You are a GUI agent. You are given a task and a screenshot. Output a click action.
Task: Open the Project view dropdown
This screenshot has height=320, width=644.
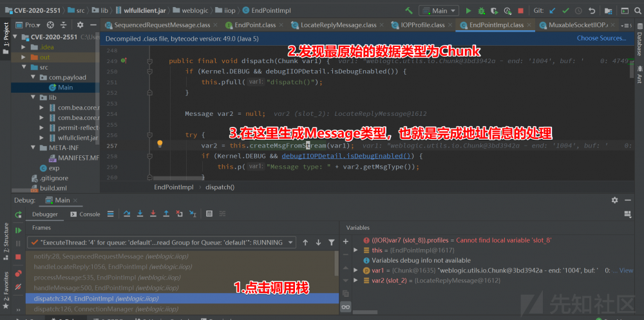(28, 25)
